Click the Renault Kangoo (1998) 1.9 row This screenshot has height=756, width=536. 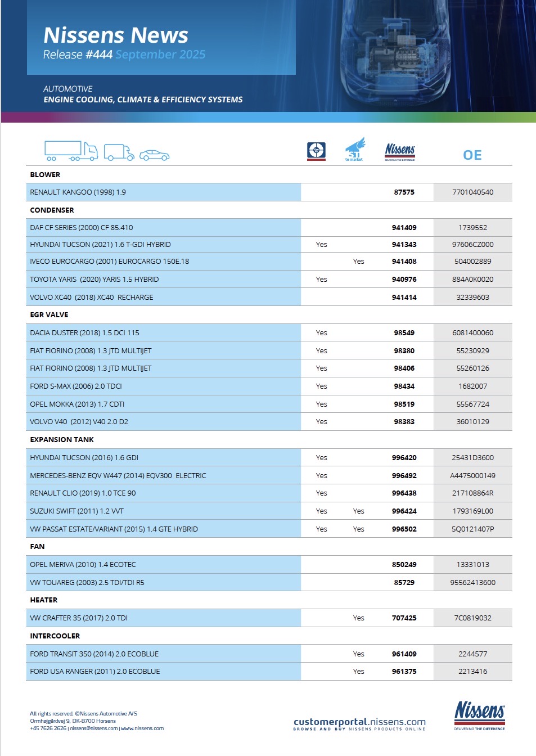pos(78,192)
